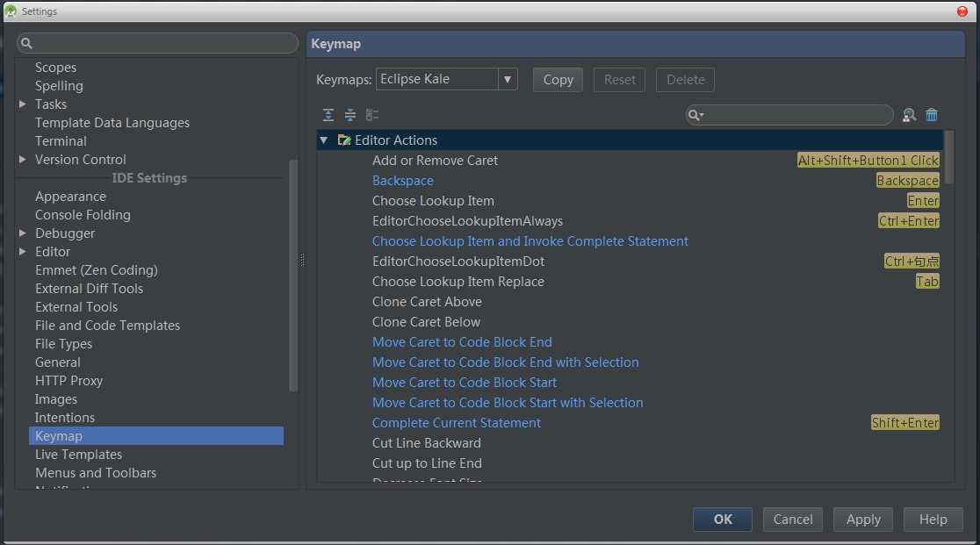
Task: Expand the Version Control settings node
Action: (23, 160)
